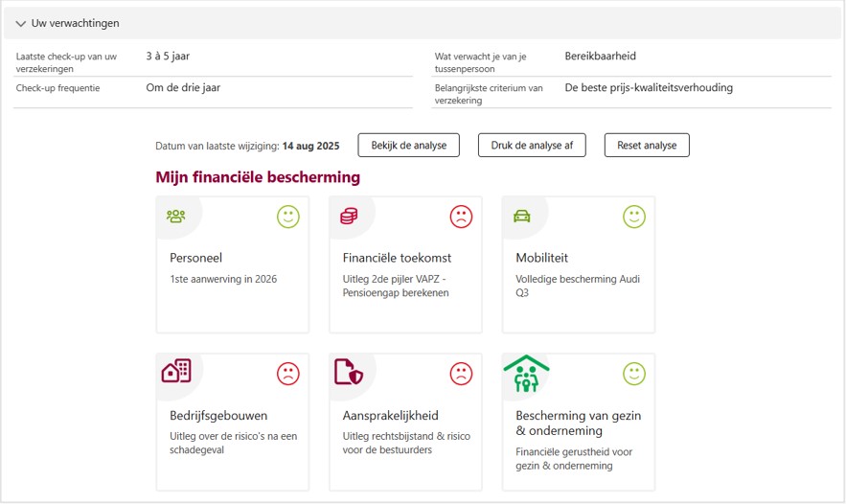Click the red sad face on Bedrijfsgebouwen
The height and width of the screenshot is (504, 846).
[288, 373]
